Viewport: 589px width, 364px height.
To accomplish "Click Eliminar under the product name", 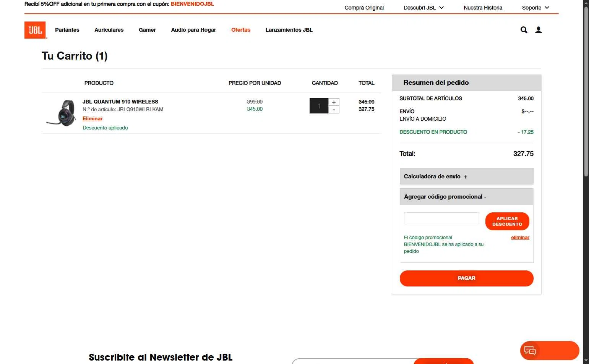I will 92,118.
